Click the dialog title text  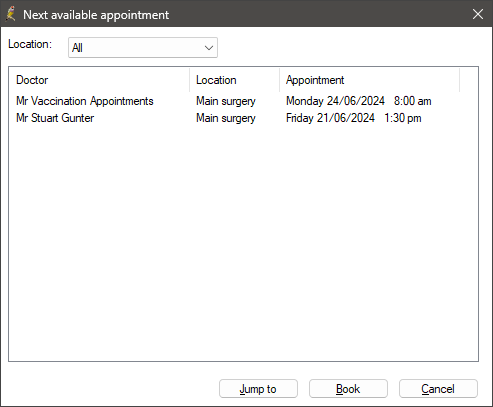click(x=96, y=15)
